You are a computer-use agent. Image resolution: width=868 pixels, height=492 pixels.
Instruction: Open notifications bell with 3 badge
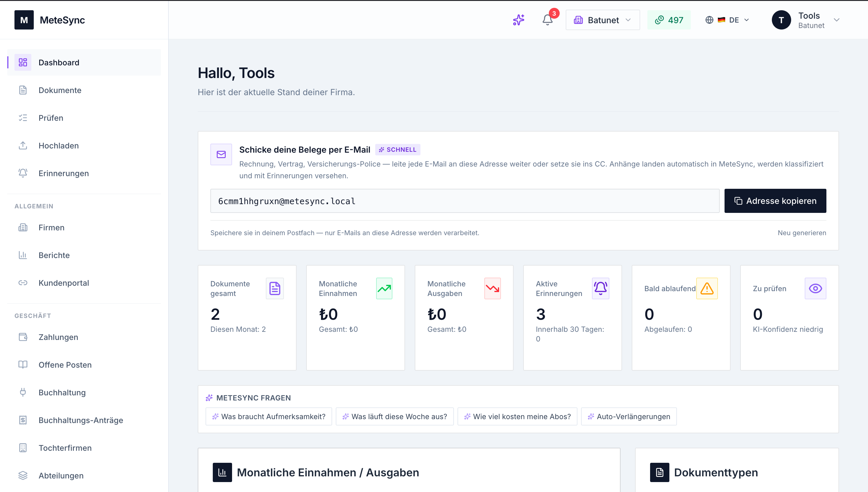click(548, 20)
